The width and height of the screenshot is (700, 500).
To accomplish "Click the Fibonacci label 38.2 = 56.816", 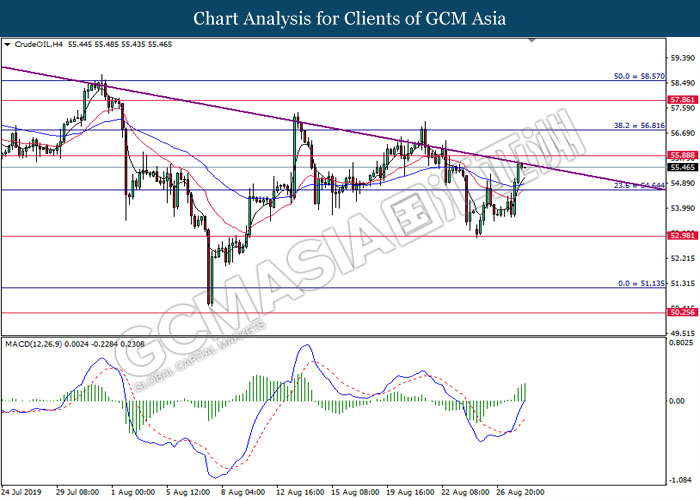I will pos(639,126).
